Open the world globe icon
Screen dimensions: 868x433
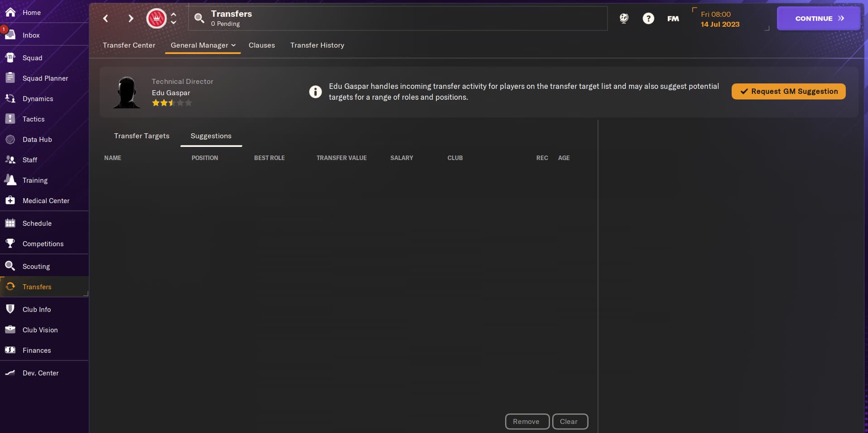(x=624, y=19)
